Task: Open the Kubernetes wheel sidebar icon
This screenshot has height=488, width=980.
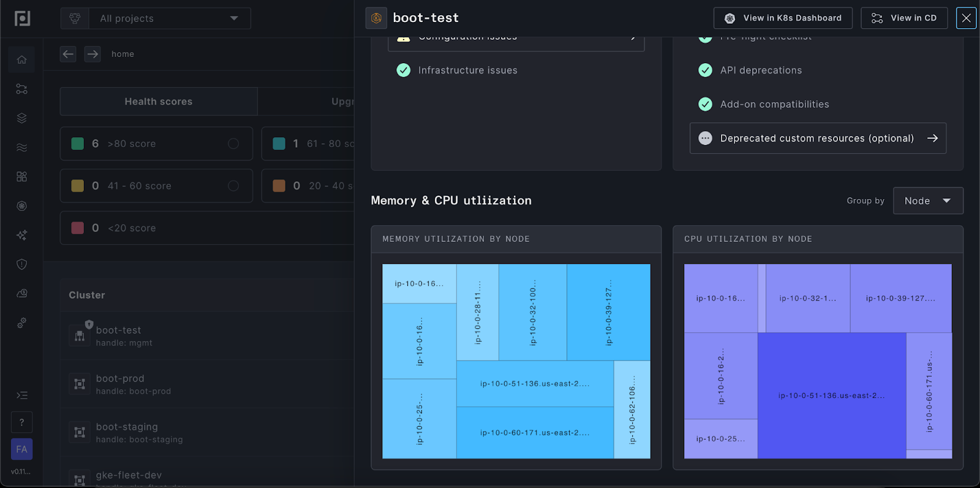Action: click(21, 206)
